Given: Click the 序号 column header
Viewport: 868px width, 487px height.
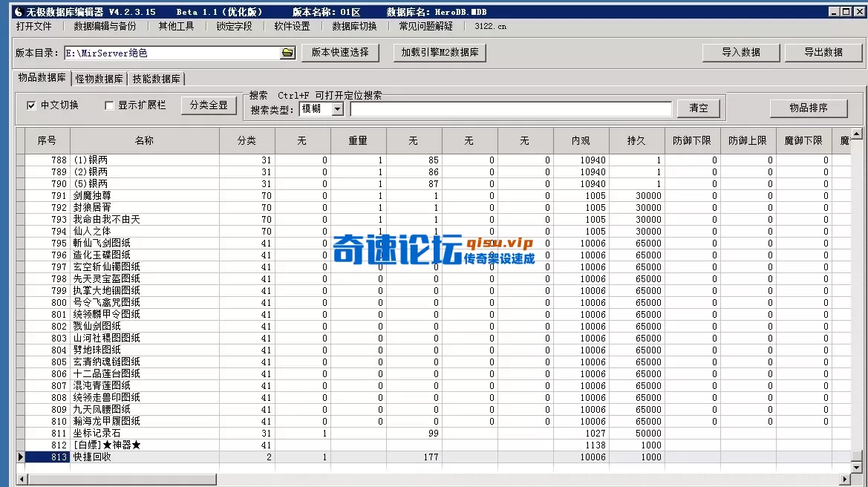Looking at the screenshot, I should click(x=47, y=140).
